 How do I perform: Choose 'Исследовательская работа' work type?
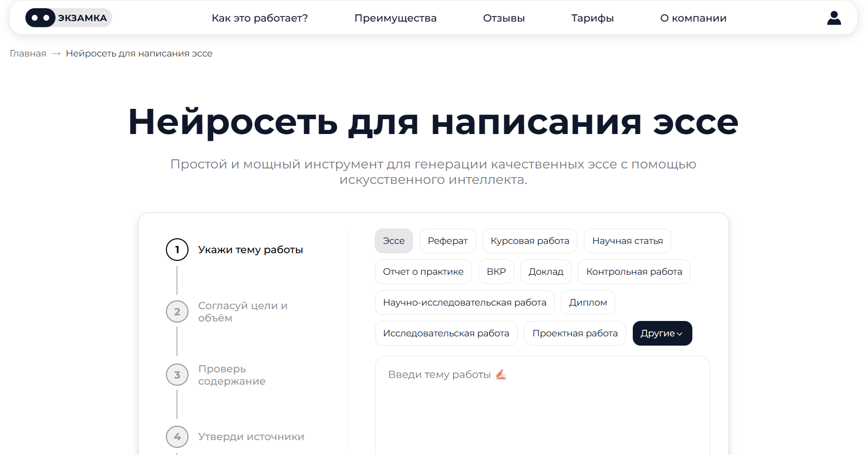click(446, 333)
